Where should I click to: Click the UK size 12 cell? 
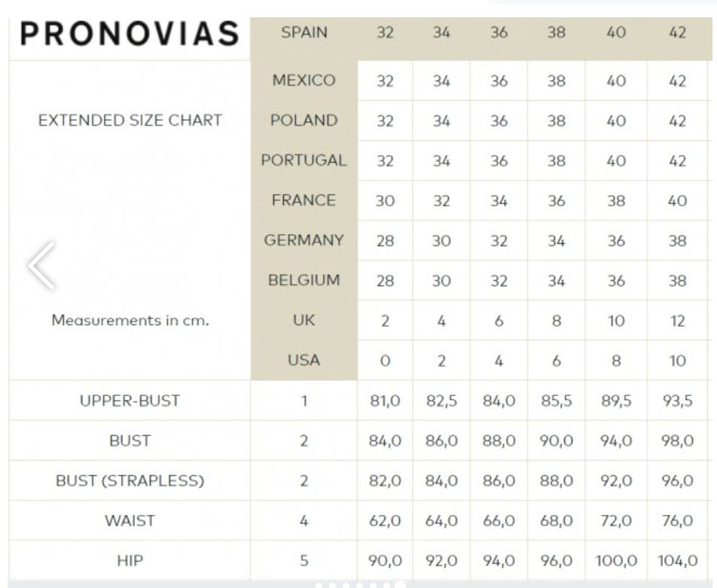[x=677, y=321]
